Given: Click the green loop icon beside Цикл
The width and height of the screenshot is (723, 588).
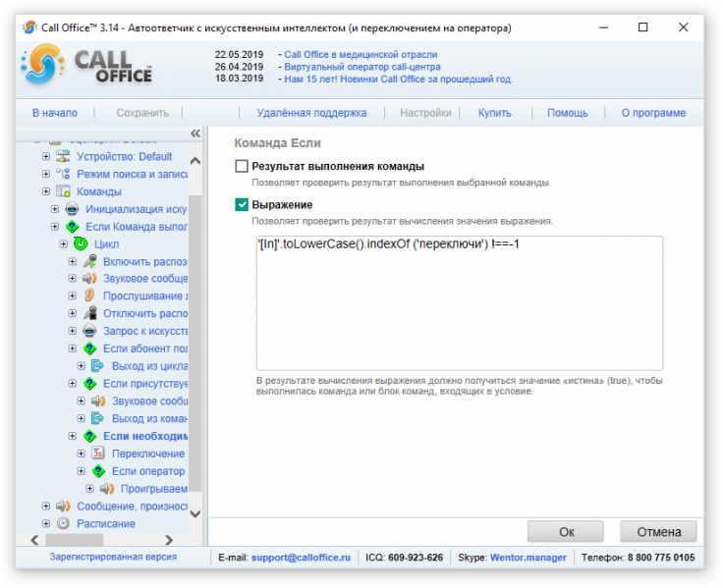Looking at the screenshot, I should 81,243.
